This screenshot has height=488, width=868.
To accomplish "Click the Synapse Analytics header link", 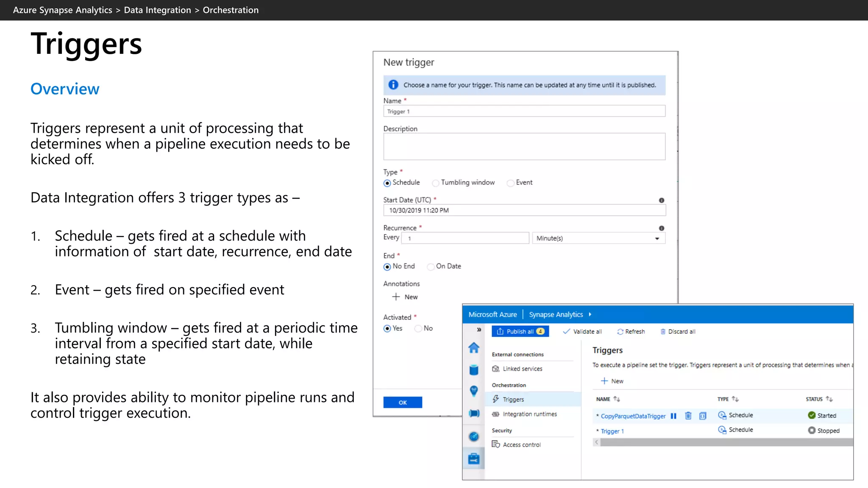I will pos(556,314).
